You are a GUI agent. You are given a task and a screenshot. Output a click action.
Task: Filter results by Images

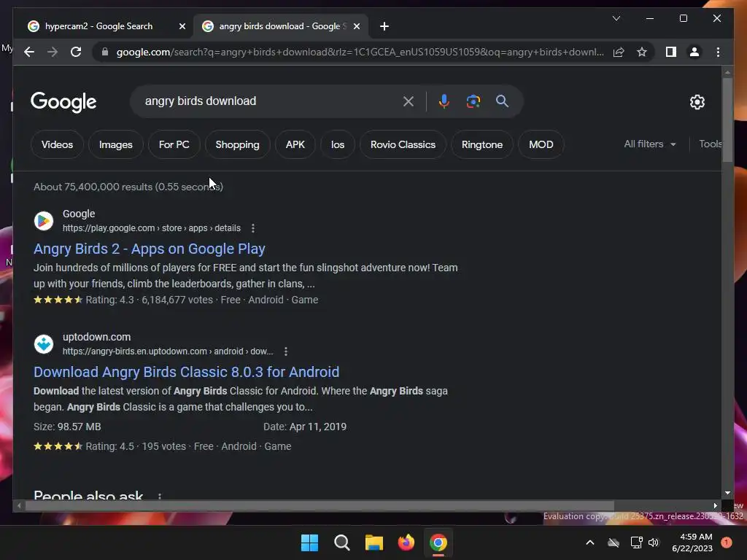coord(116,144)
